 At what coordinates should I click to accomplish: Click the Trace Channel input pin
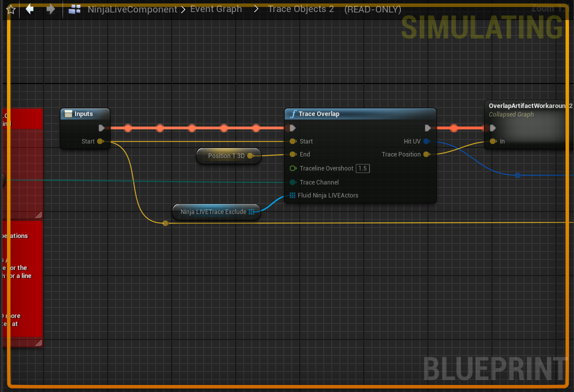tap(293, 182)
